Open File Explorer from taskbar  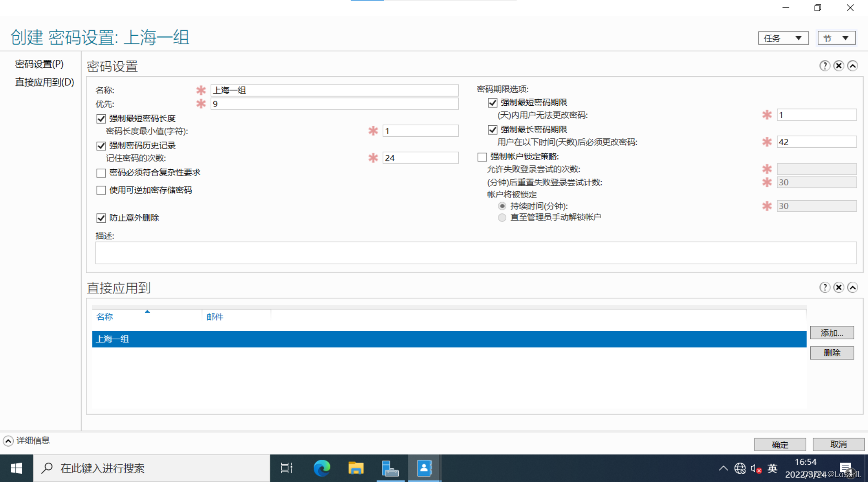pos(355,468)
